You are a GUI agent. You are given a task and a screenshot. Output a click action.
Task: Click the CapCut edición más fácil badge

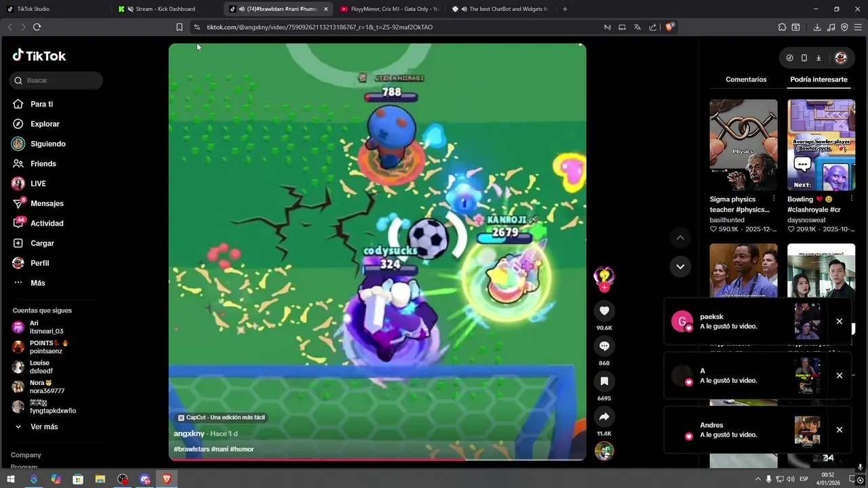(x=221, y=418)
